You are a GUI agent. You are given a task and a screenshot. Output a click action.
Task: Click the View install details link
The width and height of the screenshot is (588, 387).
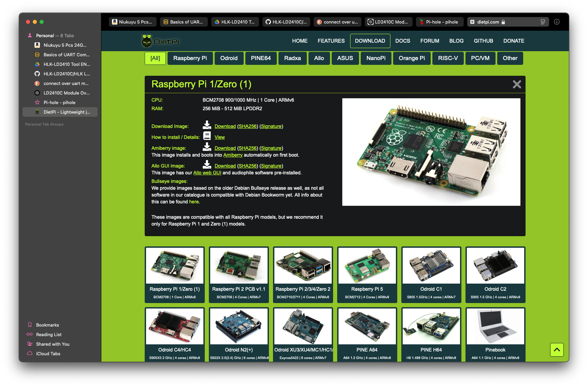220,137
